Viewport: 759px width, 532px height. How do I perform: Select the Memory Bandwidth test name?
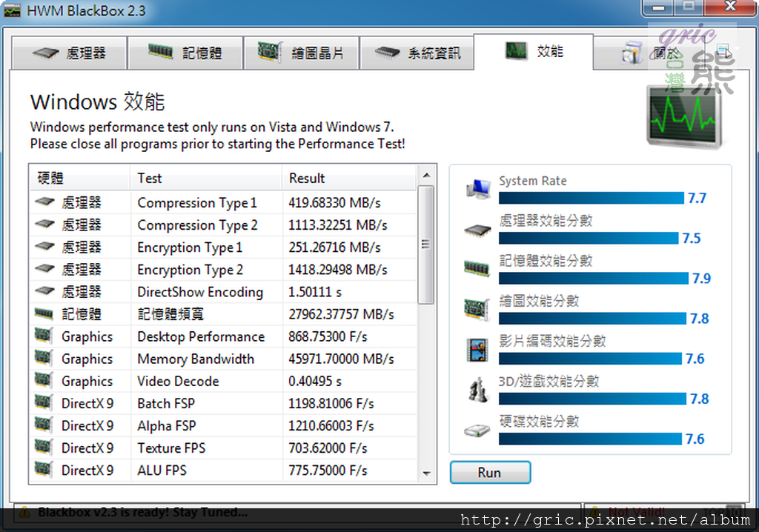196,359
